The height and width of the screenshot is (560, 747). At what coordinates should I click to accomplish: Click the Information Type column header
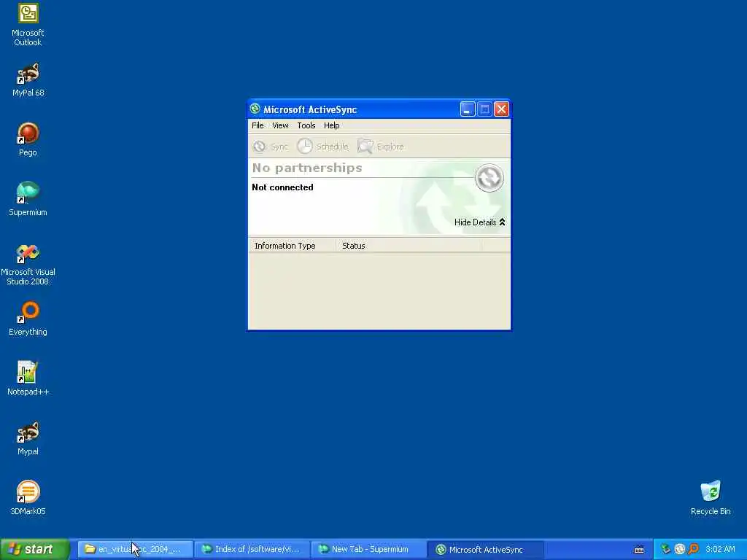292,246
